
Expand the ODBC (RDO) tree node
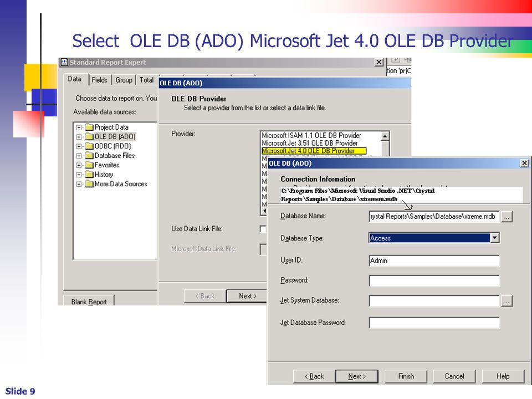(79, 146)
